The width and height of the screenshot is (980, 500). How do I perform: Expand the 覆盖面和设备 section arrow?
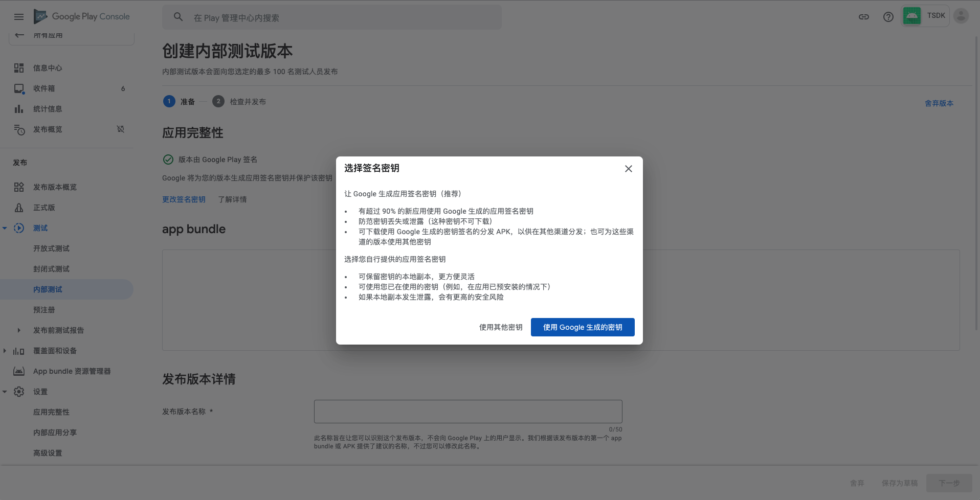click(5, 351)
